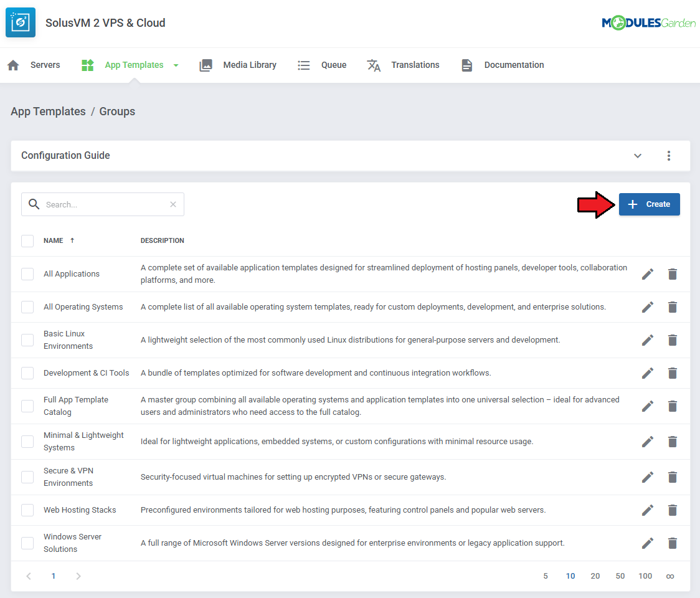Open the Translations menu item

click(415, 65)
